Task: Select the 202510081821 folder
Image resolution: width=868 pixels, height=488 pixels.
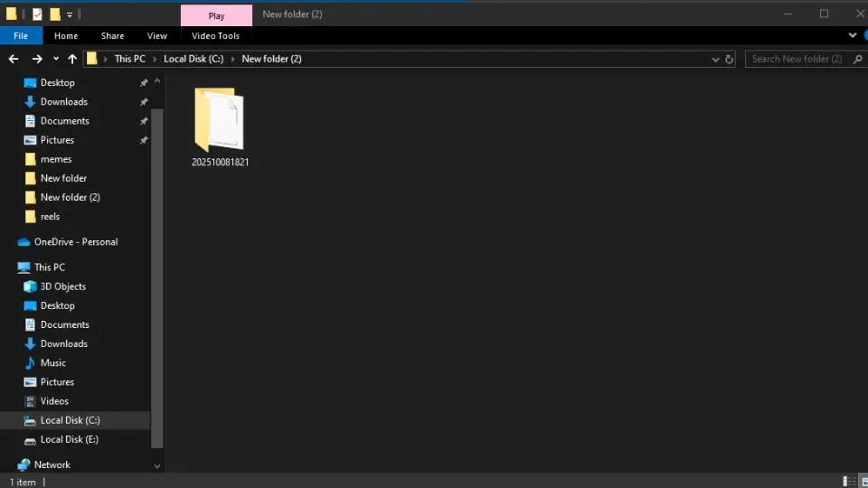Action: 220,127
